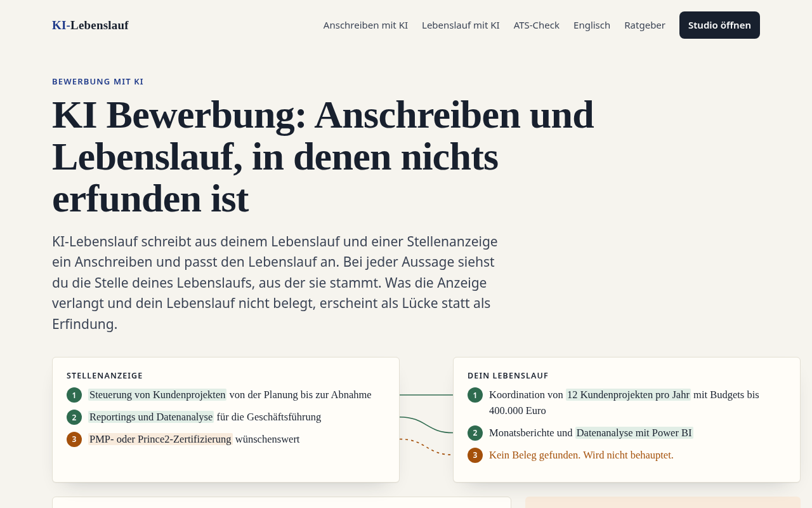Viewport: 812px width, 508px height.
Task: Click the main headline starting 'KI Bewerbung: Anschreiben'
Action: click(323, 156)
